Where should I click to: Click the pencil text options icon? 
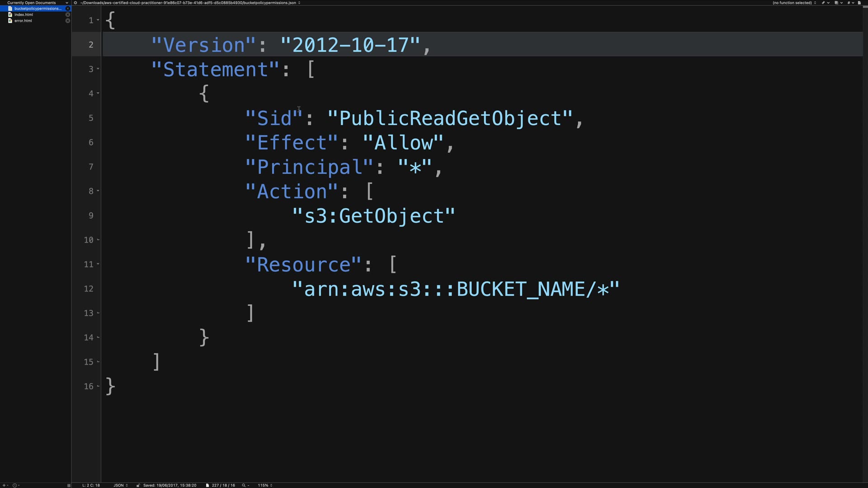coord(823,3)
